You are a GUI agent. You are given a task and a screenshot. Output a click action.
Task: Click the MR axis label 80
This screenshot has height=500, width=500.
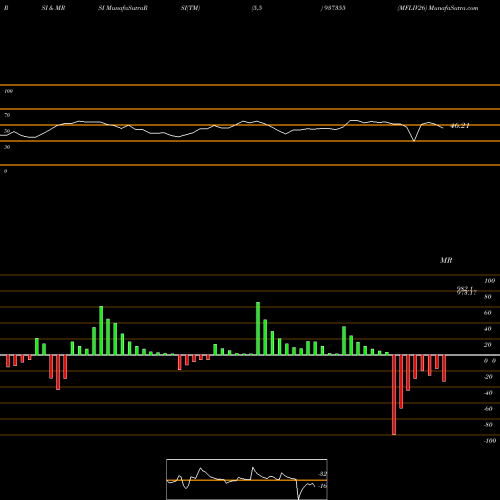487,297
